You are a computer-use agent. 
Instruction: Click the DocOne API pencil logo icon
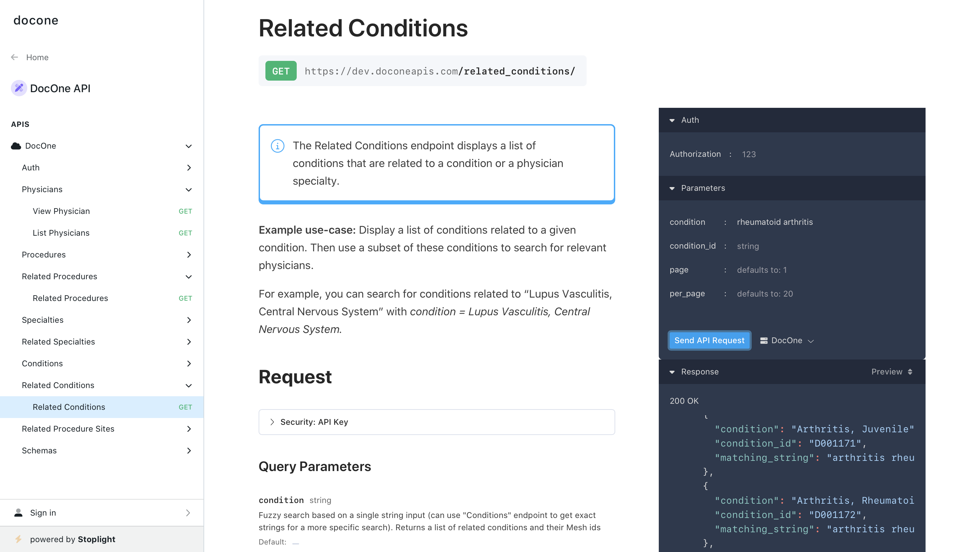point(19,88)
